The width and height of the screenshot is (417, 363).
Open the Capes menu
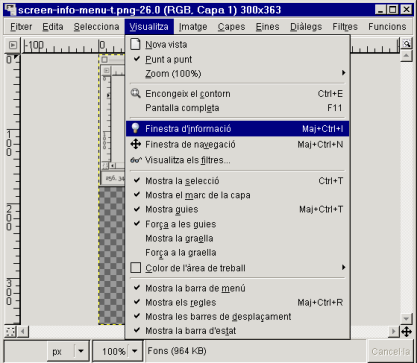tap(231, 27)
